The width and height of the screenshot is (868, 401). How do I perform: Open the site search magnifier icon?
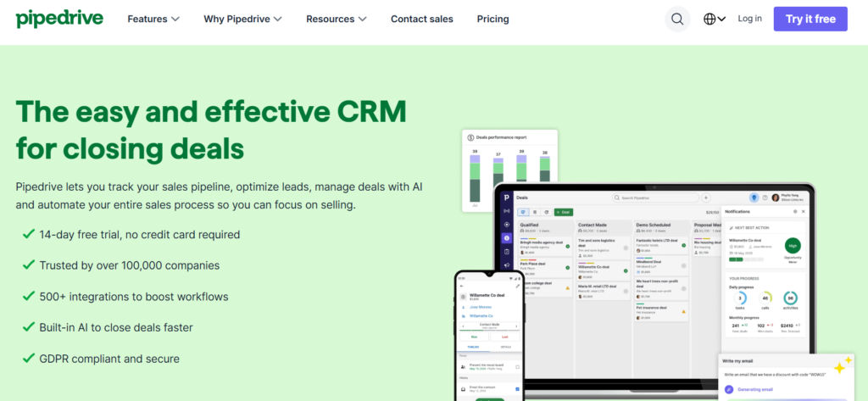677,19
